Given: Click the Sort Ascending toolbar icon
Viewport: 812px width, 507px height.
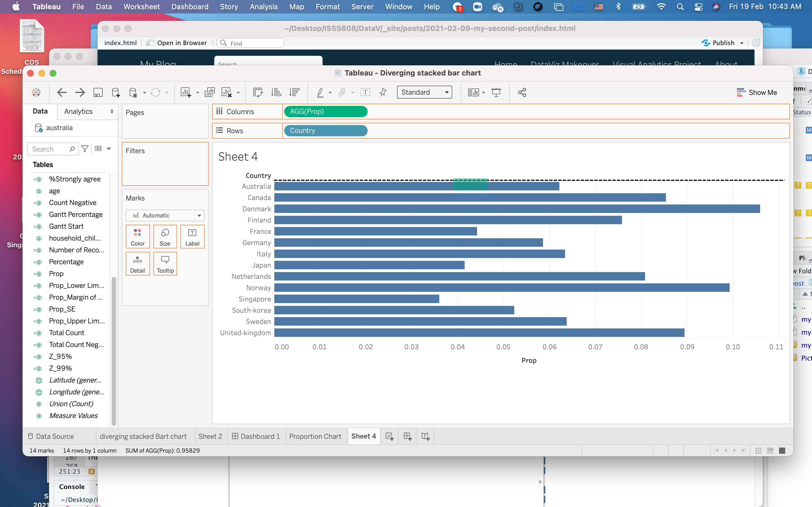Looking at the screenshot, I should tap(276, 92).
